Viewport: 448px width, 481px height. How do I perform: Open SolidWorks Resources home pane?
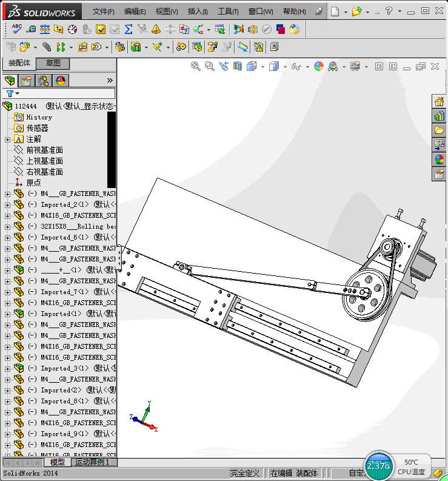pos(439,101)
